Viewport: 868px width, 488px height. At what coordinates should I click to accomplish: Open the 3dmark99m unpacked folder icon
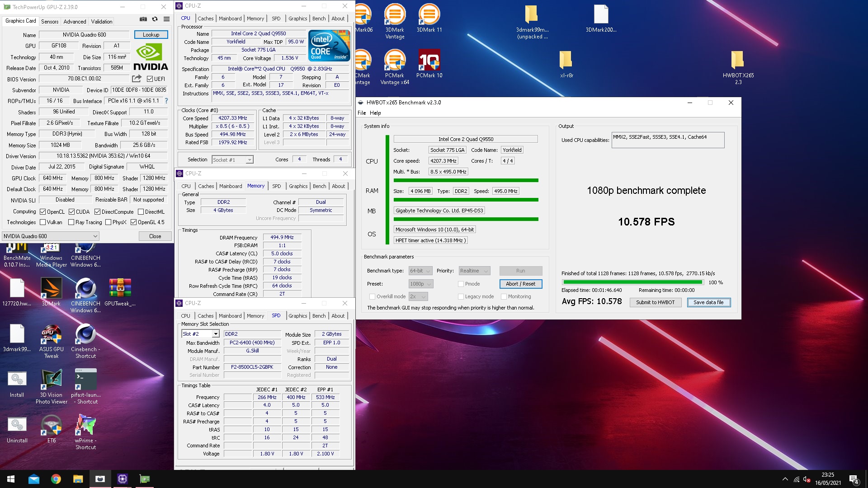(x=532, y=21)
